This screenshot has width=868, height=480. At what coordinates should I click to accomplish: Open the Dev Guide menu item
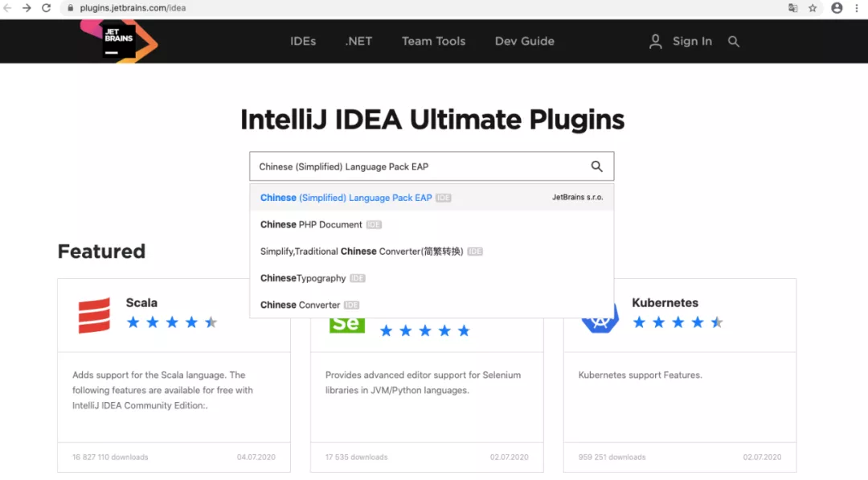pos(524,42)
